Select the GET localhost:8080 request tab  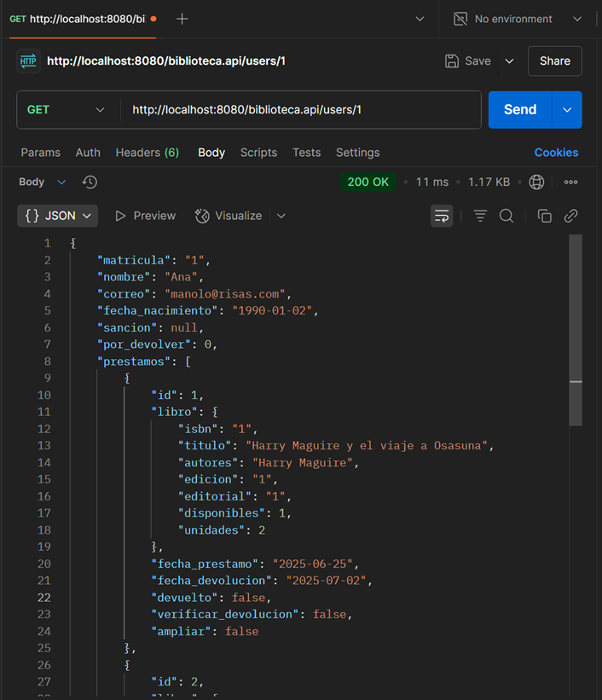(x=83, y=19)
